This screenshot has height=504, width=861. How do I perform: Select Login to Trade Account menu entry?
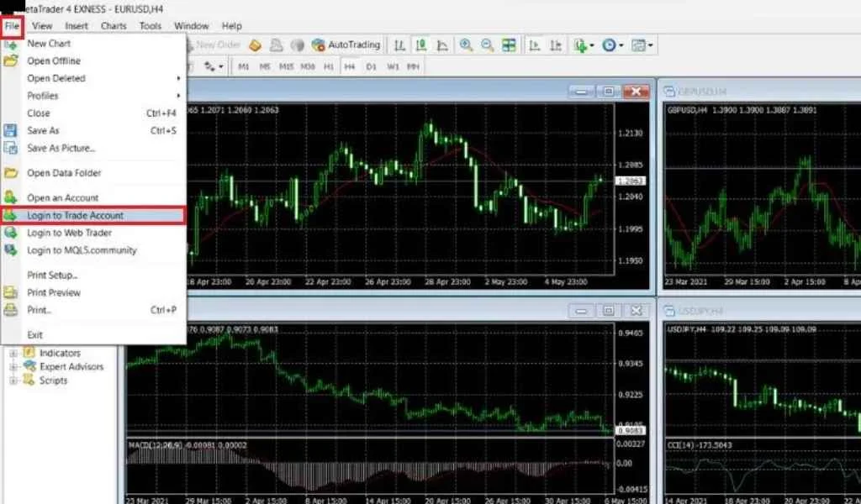(x=75, y=216)
